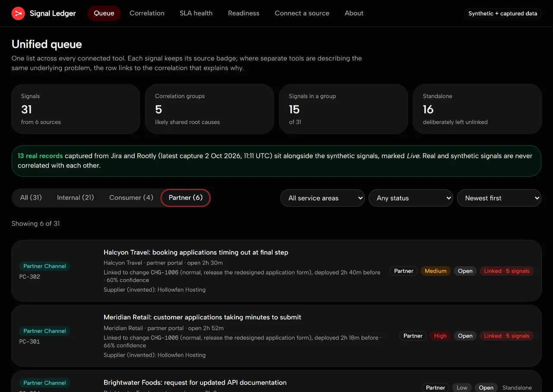This screenshot has height=392, width=553.
Task: Filter queue by Internal (21)
Action: coord(76,198)
